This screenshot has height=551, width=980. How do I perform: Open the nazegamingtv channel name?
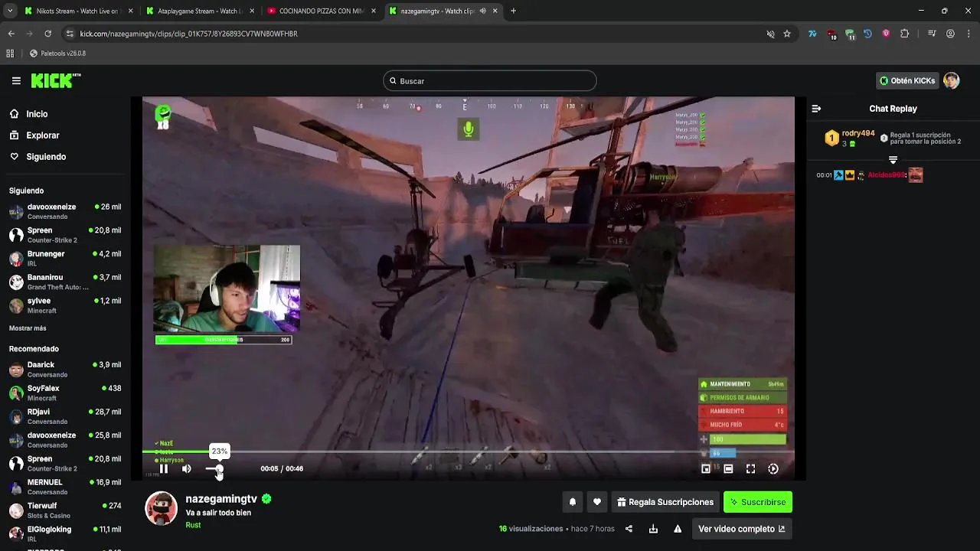[x=221, y=499]
